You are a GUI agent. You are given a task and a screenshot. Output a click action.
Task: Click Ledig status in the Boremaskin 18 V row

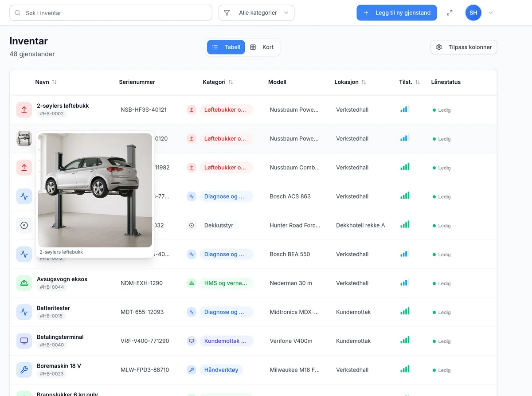442,370
